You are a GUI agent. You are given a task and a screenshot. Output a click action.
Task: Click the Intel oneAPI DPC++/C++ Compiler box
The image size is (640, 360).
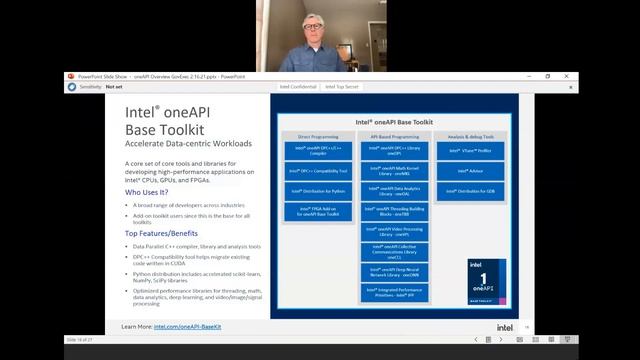click(x=318, y=151)
